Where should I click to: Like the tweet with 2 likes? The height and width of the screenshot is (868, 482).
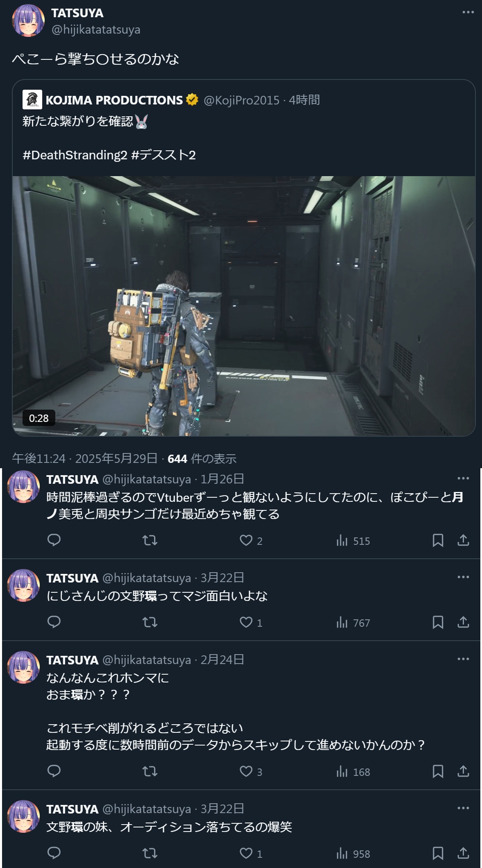(x=251, y=540)
